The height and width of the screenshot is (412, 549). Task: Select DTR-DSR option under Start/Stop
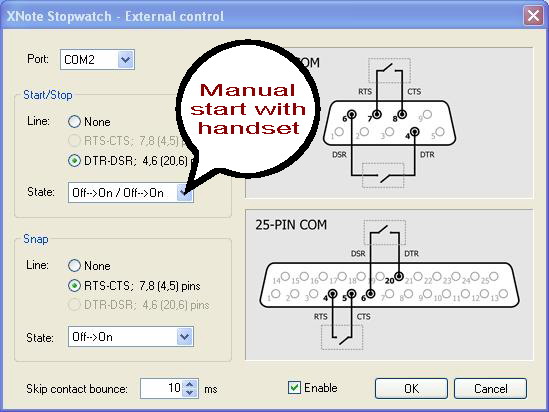[74, 161]
